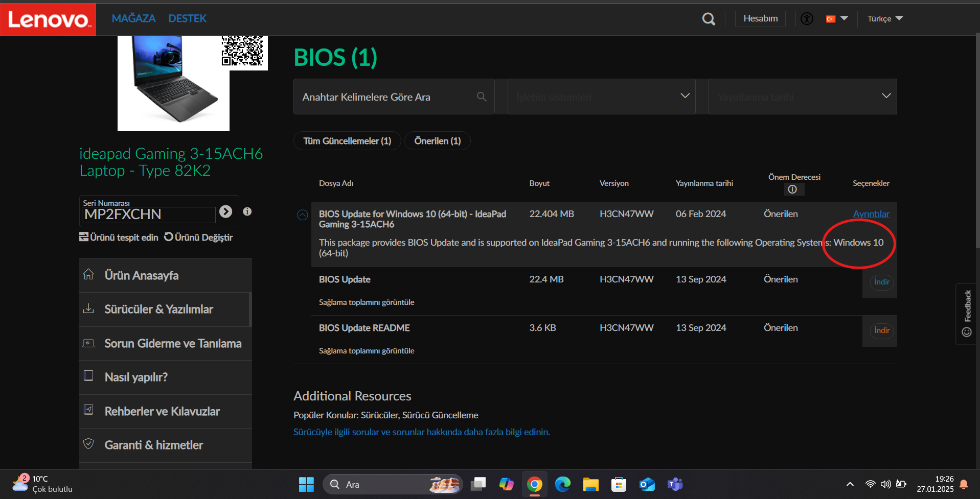Click the download icon beside Sürücüler
The image size is (980, 499).
coord(88,308)
